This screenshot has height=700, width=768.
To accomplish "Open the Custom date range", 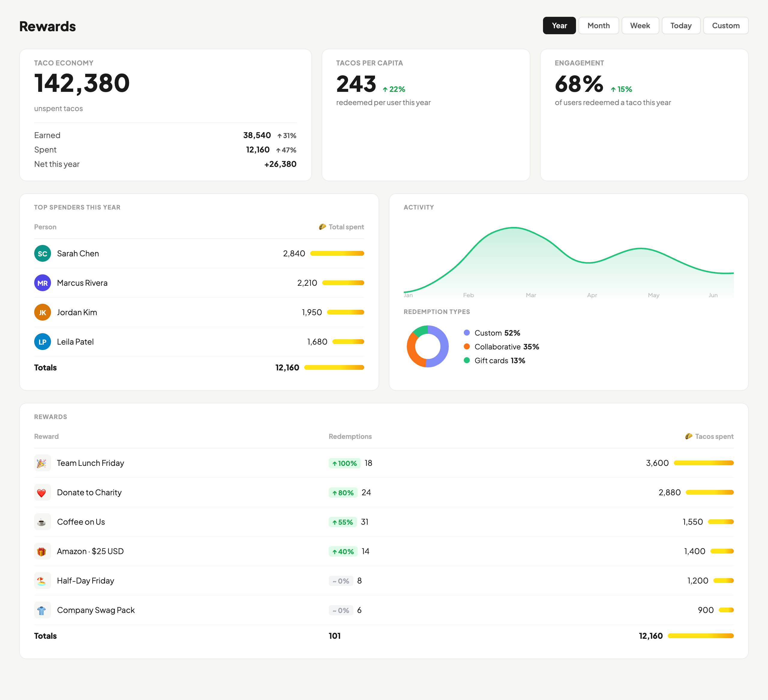I will tap(725, 26).
